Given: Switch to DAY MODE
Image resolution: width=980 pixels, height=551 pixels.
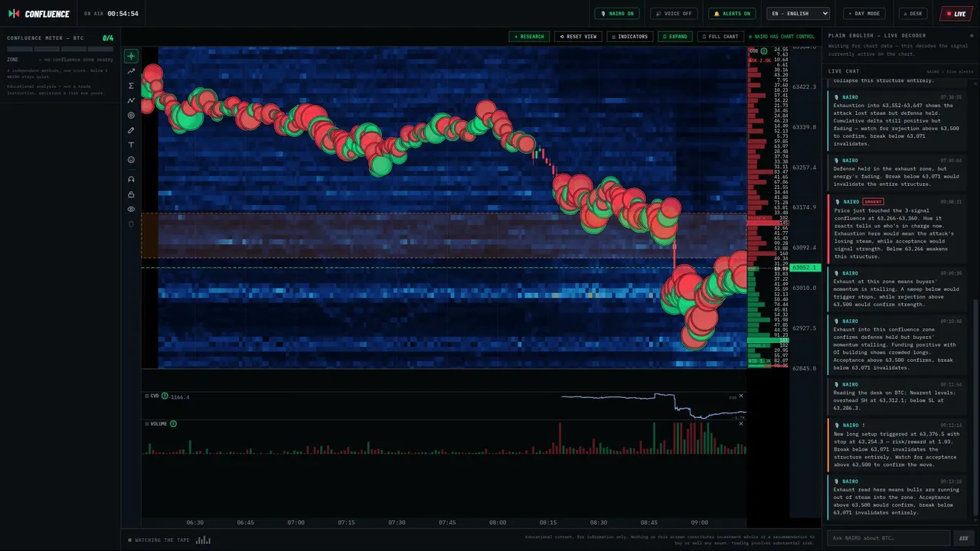Looking at the screenshot, I should click(864, 14).
